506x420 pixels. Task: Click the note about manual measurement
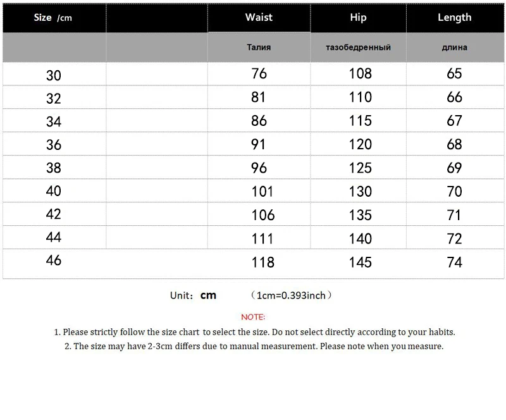(x=254, y=346)
